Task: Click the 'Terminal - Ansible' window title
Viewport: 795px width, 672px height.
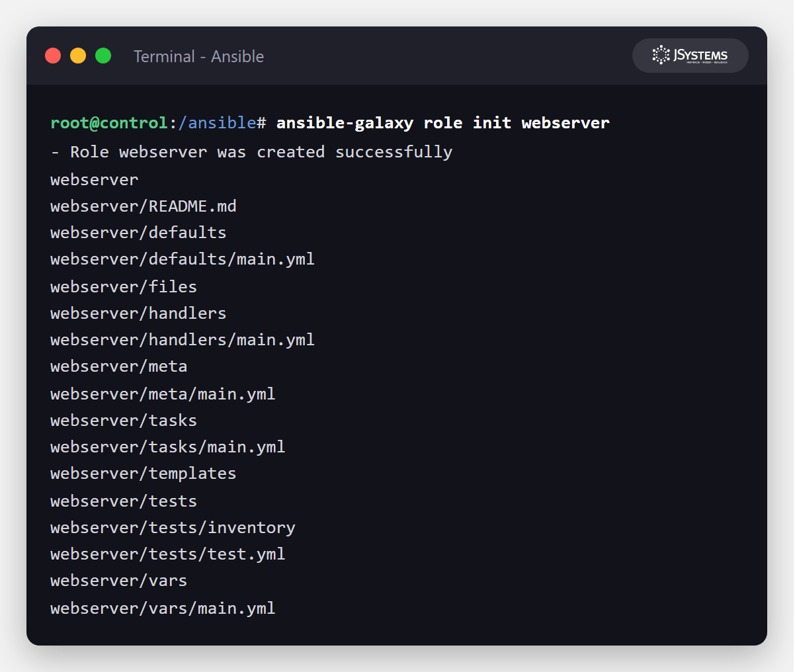Action: (198, 56)
